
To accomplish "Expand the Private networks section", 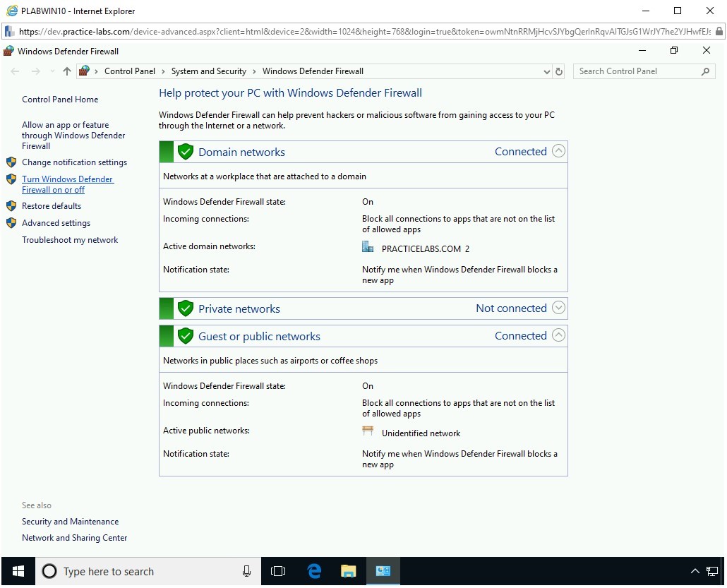I will pos(558,308).
